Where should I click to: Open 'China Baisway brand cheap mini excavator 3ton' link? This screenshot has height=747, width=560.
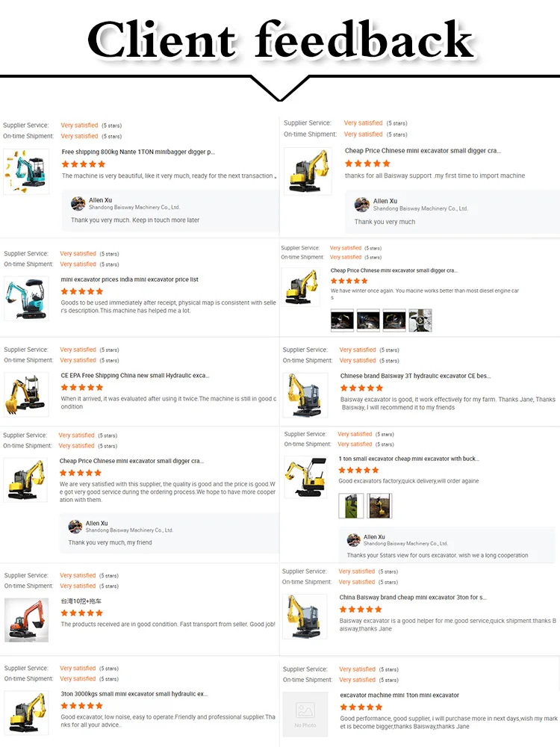point(413,598)
